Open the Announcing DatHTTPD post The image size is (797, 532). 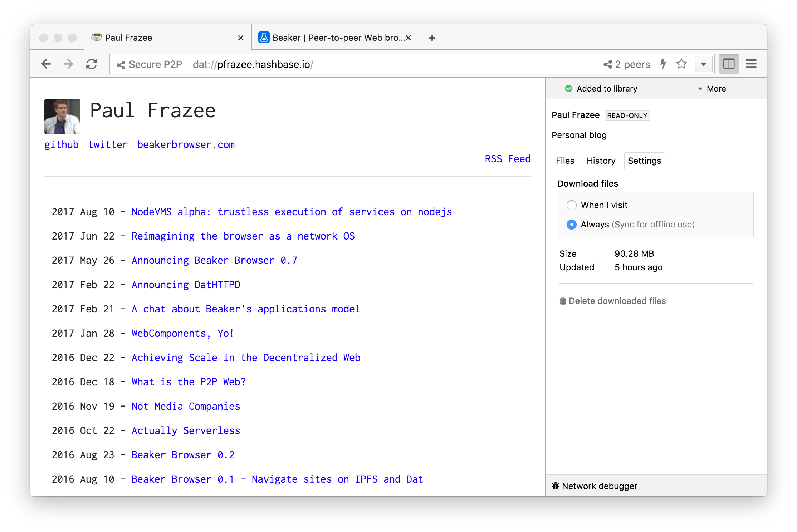point(186,285)
